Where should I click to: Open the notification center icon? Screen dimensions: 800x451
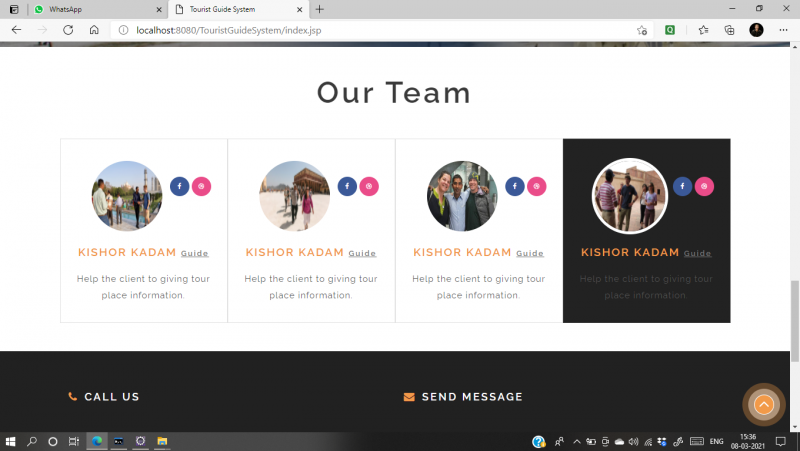781,441
